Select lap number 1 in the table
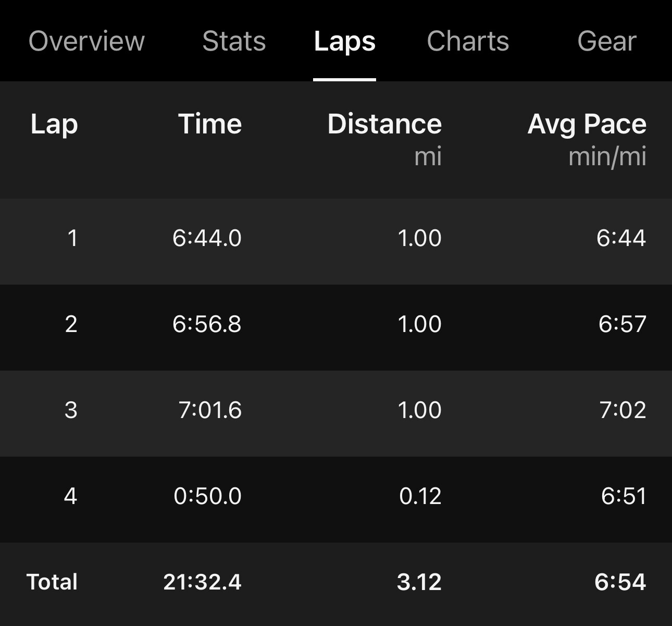Screen dimensions: 672x626 coord(72,238)
